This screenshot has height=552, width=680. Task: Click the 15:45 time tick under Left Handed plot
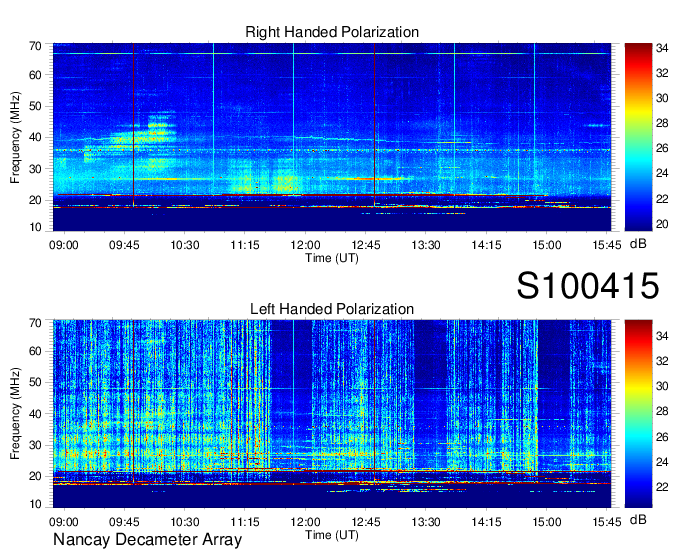point(607,522)
